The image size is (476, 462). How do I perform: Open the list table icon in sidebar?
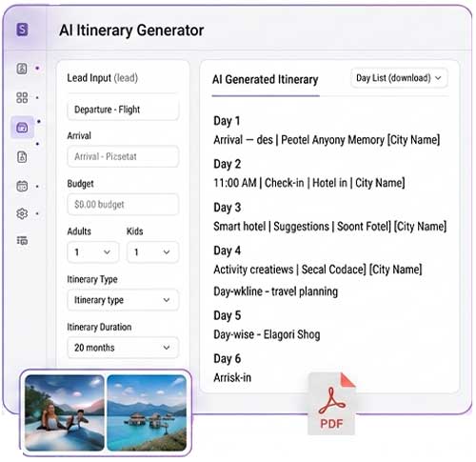22,240
